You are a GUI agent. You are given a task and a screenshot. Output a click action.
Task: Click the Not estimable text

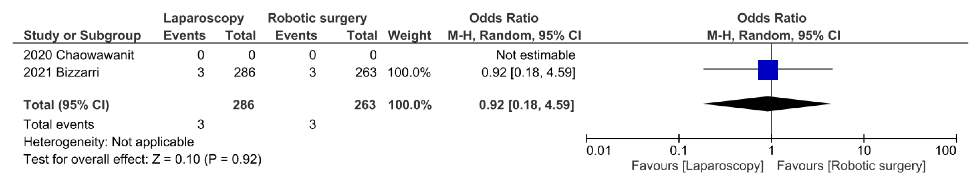tap(535, 55)
